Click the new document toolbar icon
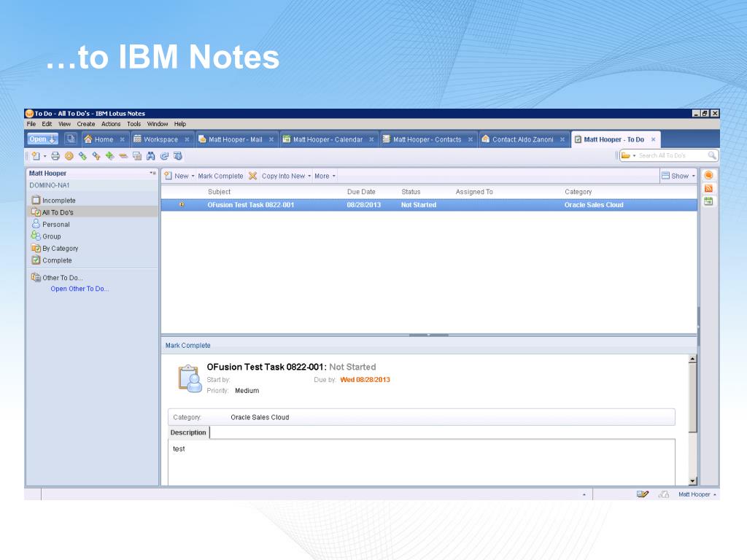This screenshot has width=747, height=560. tap(36, 156)
